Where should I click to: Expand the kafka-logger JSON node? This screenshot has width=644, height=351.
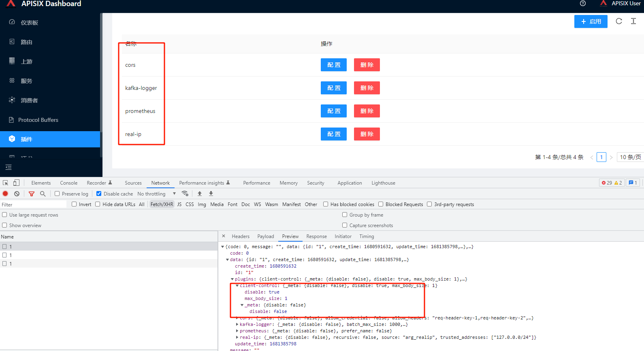pyautogui.click(x=237, y=324)
